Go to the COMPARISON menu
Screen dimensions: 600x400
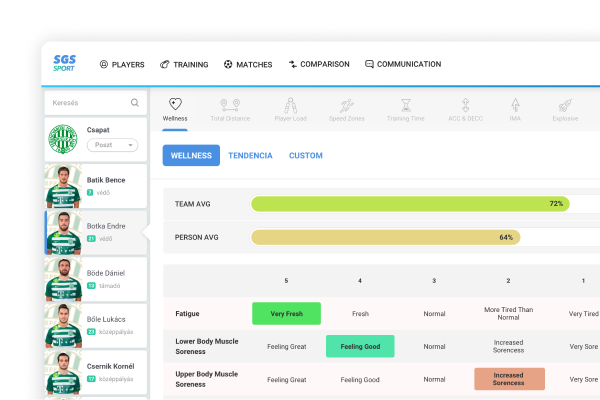319,64
